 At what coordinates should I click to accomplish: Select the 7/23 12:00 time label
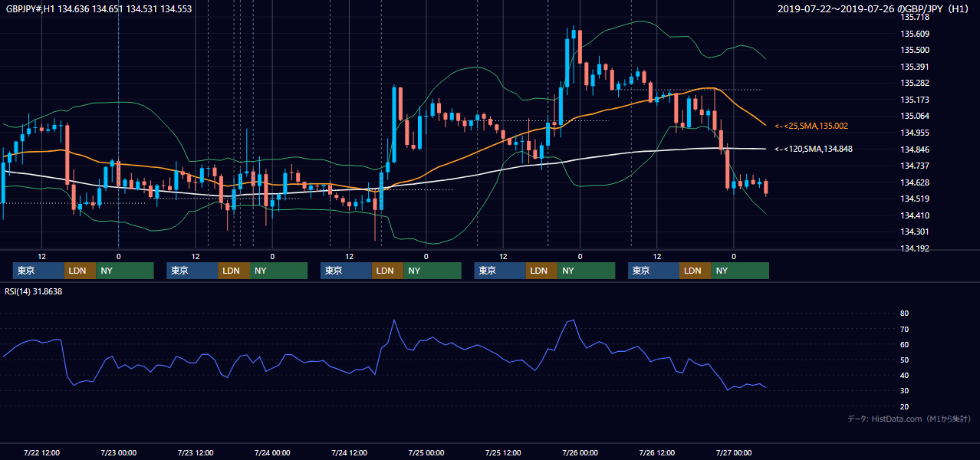[x=196, y=452]
